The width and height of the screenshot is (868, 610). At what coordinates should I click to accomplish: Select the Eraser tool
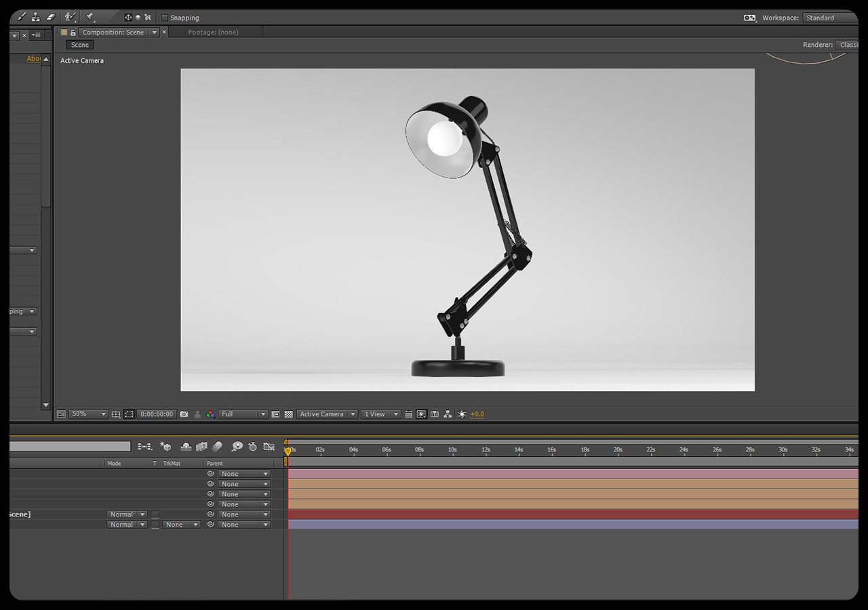point(50,16)
